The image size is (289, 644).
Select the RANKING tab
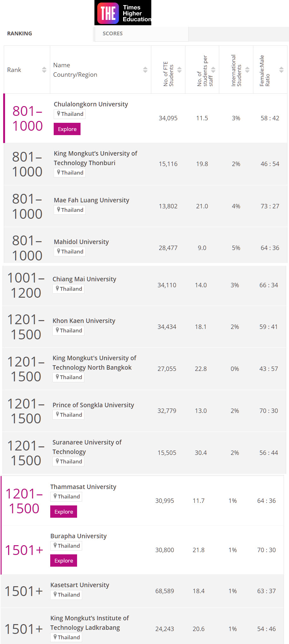(20, 33)
